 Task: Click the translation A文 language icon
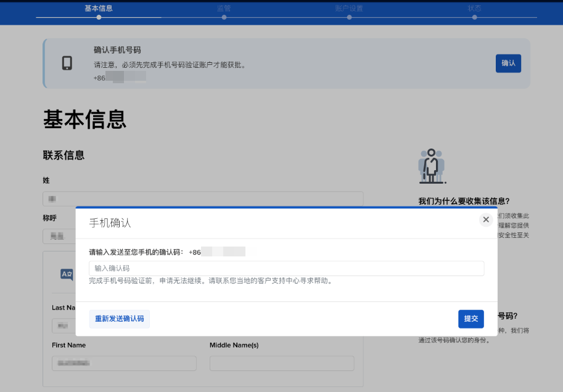[x=67, y=275]
